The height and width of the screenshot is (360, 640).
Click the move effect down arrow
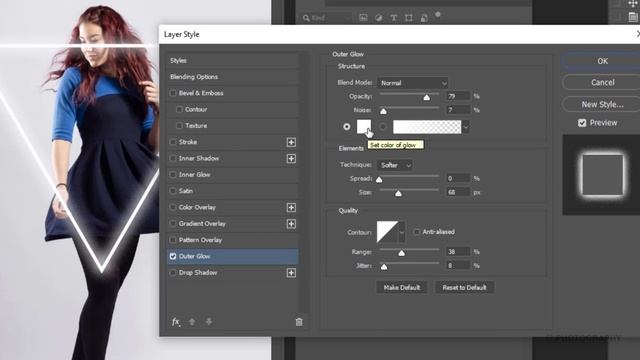pos(209,322)
